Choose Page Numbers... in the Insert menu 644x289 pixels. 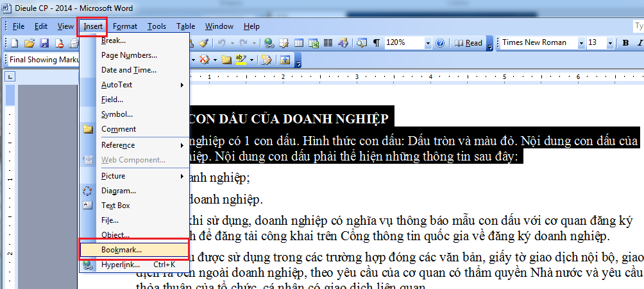129,55
